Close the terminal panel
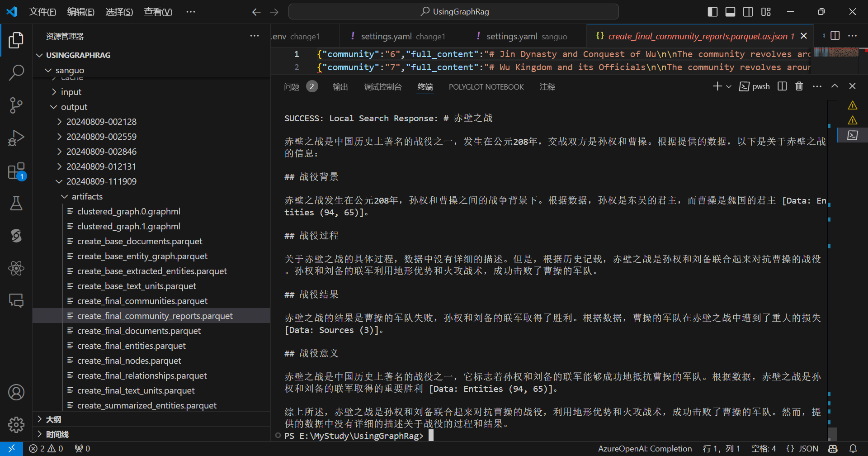Screen dimensions: 868x456 click(852, 86)
